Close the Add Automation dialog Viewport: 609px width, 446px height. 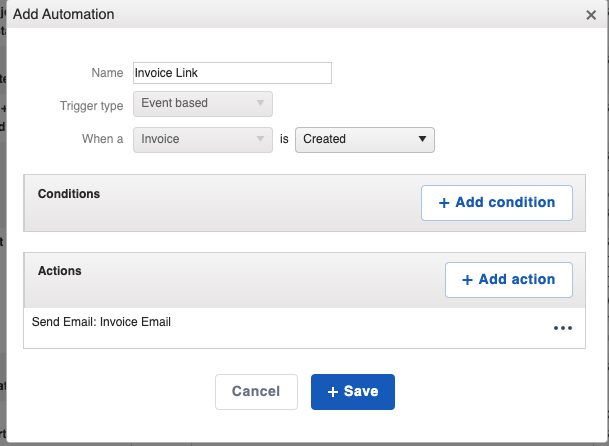click(591, 15)
